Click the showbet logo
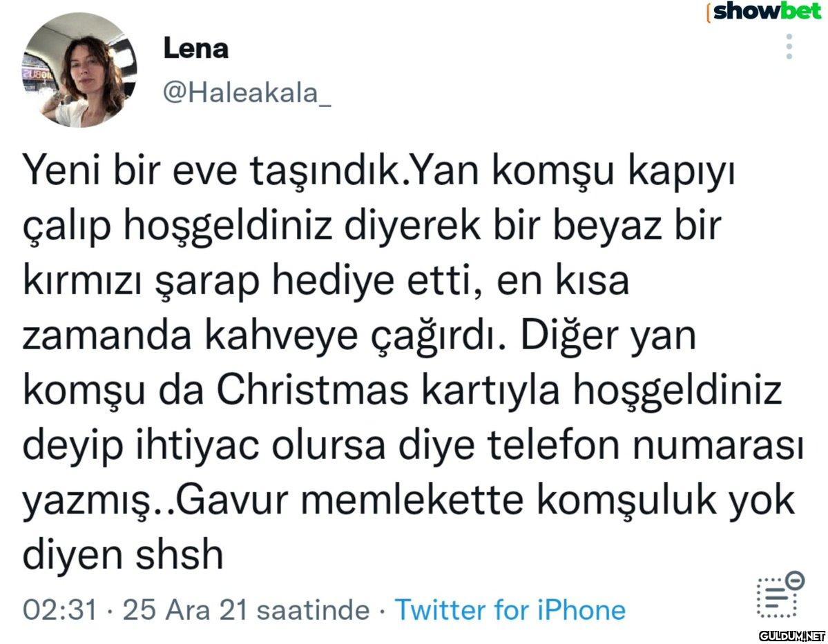The height and width of the screenshot is (644, 828). (x=765, y=12)
